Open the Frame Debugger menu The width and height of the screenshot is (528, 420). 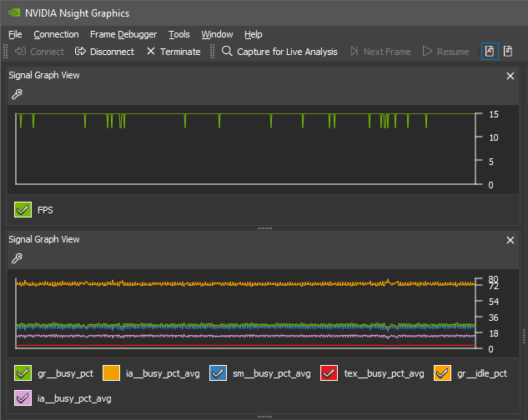coord(123,34)
